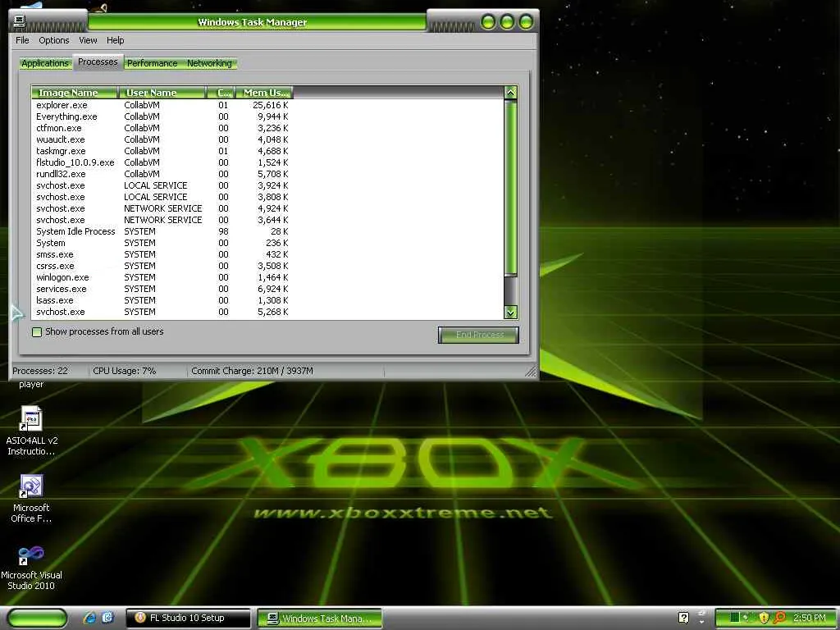The image size is (840, 630).
Task: Select the System Idle Process row
Action: [x=162, y=231]
